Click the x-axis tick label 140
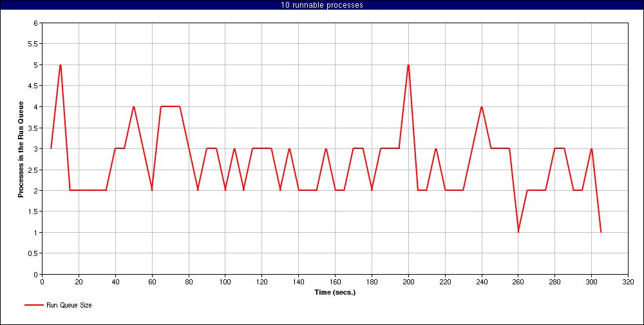This screenshot has height=325, width=644. [x=299, y=282]
